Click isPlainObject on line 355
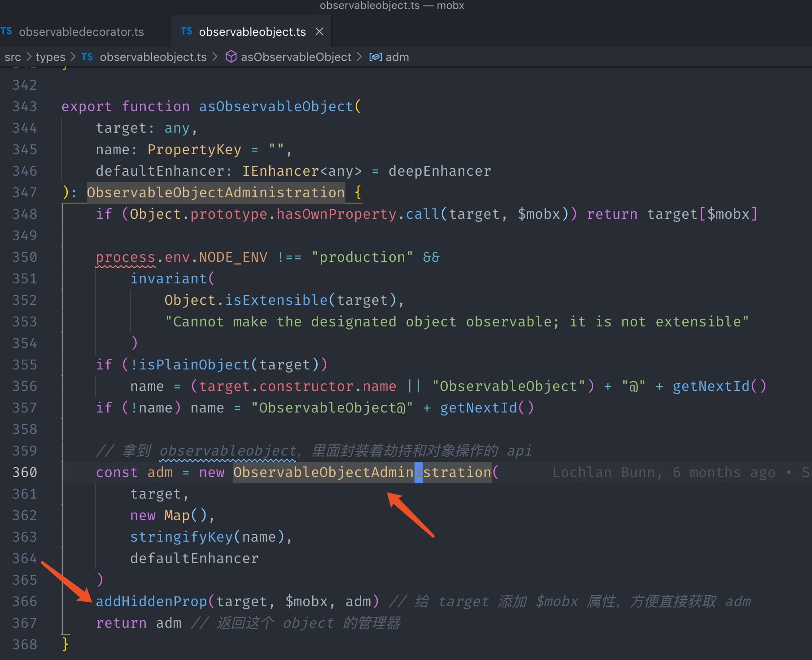812x660 pixels. tap(194, 365)
